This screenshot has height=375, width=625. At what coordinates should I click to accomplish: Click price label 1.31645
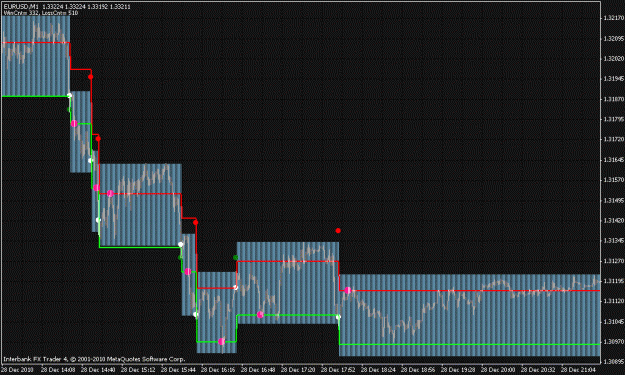(x=613, y=160)
